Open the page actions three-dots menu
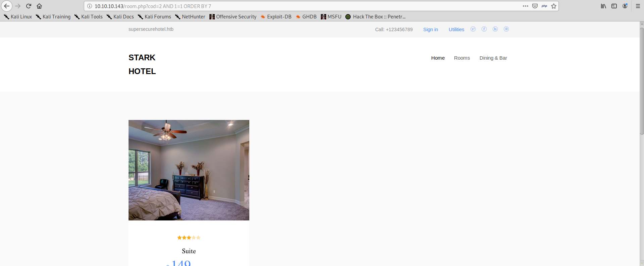 [525, 6]
